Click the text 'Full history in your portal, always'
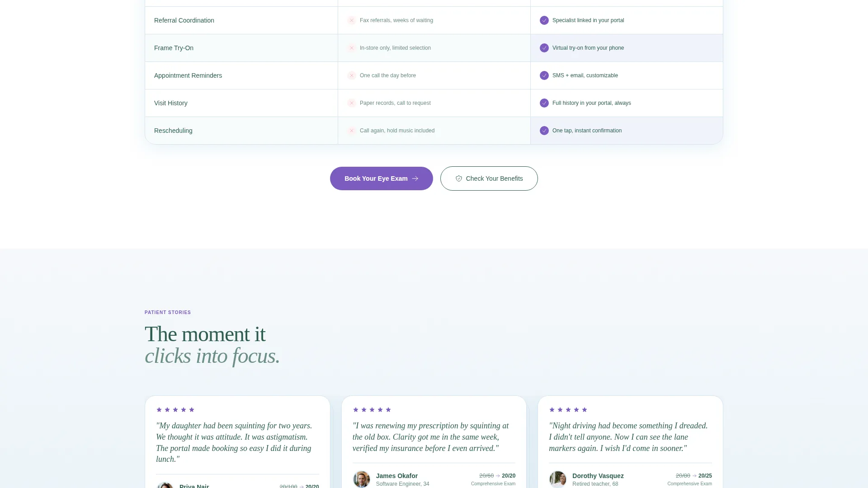868x488 pixels. pos(592,103)
